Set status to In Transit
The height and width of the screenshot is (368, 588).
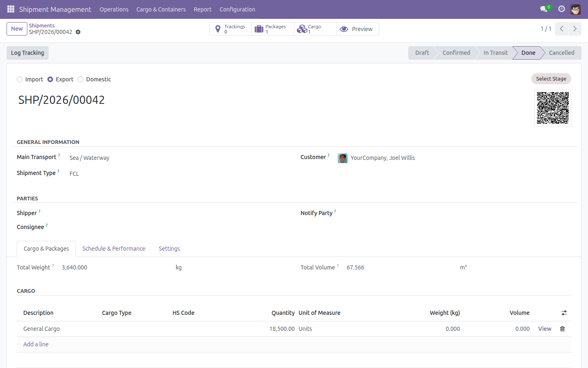(x=496, y=53)
